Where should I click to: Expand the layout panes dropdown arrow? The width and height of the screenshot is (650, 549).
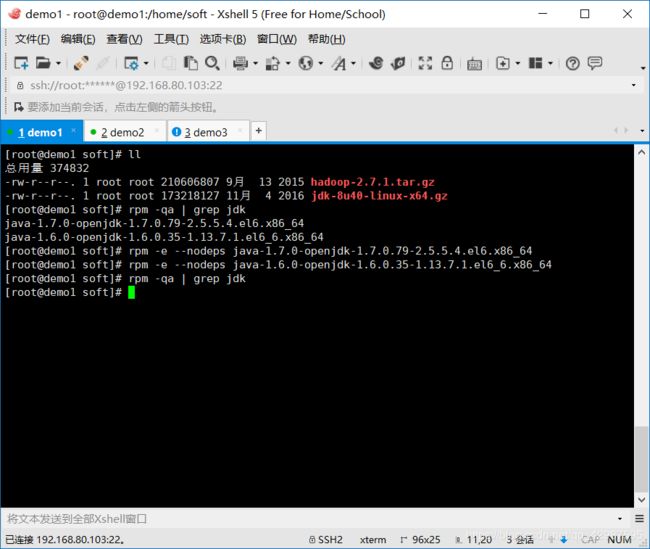click(x=550, y=63)
